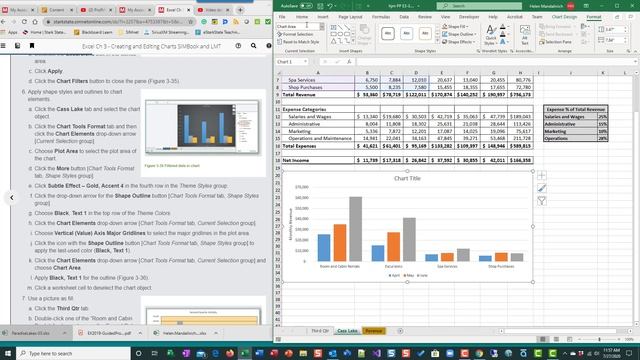Open the Name Box dropdown showing Chart 1
640x360 pixels.
pyautogui.click(x=305, y=62)
